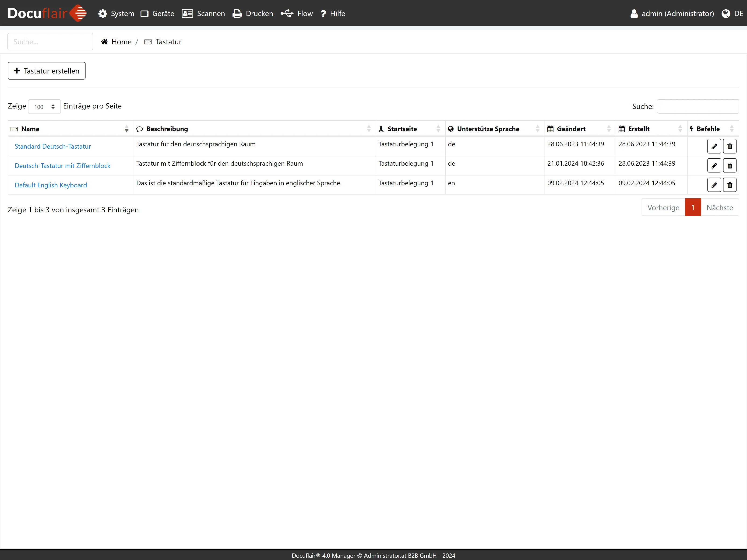Click the Nächste pagination button
747x560 pixels.
coord(719,208)
